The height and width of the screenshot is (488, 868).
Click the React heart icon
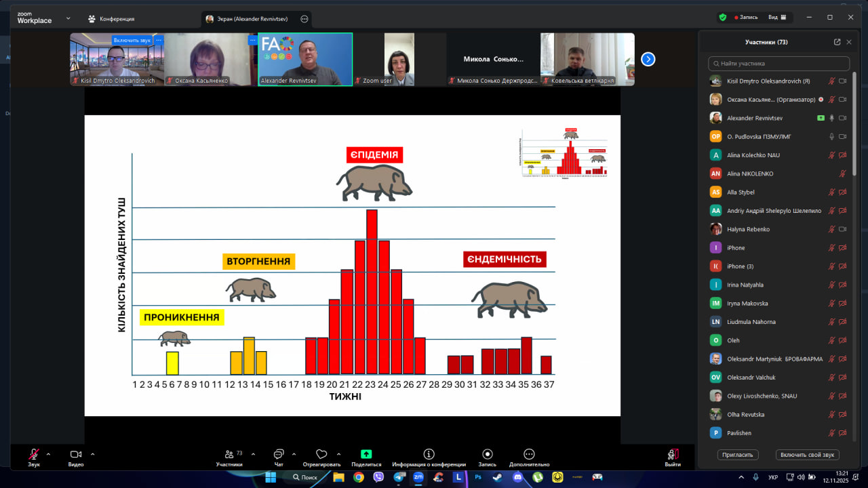click(321, 454)
